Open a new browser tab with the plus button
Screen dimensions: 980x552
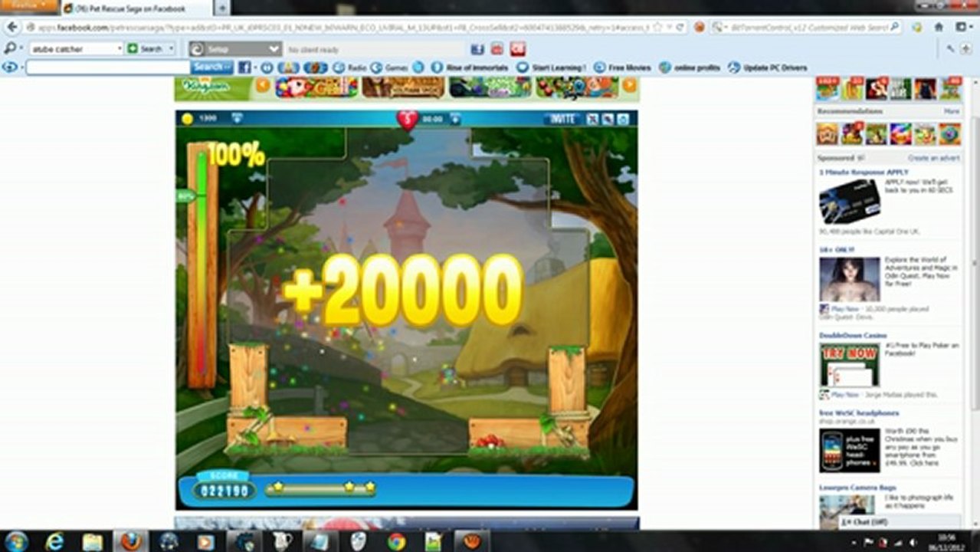click(221, 8)
